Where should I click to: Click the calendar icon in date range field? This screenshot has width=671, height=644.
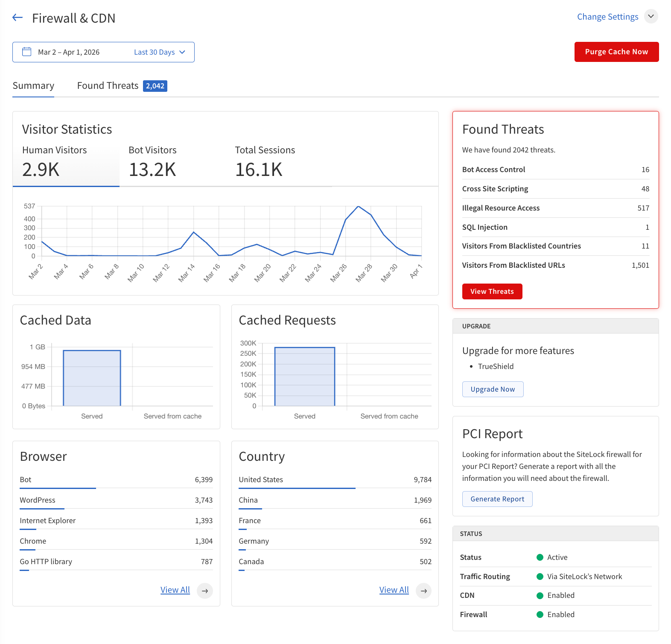pyautogui.click(x=27, y=52)
